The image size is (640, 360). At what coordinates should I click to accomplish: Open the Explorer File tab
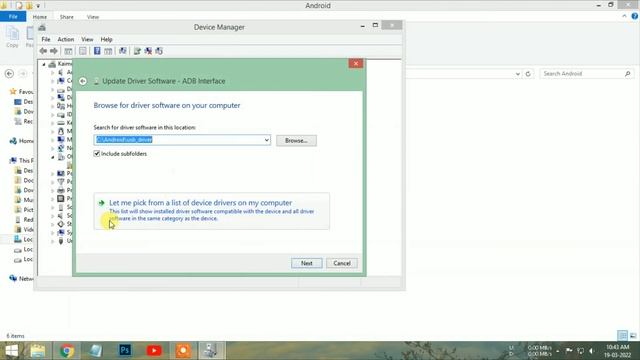click(x=13, y=17)
